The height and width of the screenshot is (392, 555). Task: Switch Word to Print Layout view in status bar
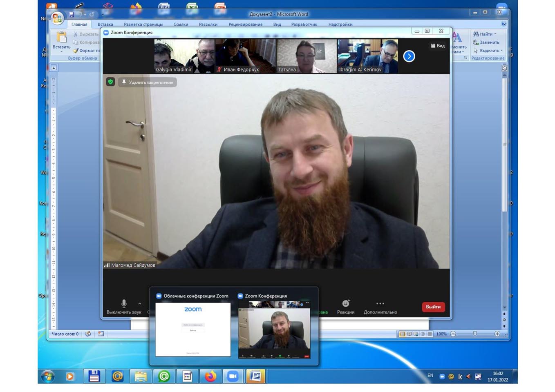coord(402,334)
